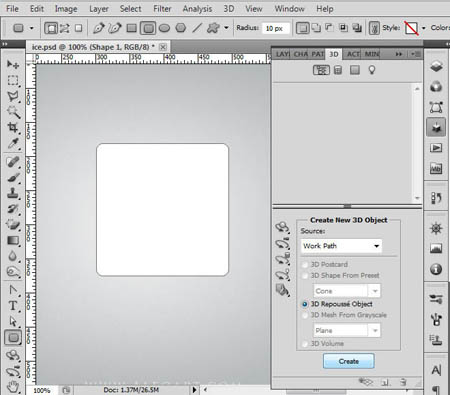Choose the Ellipse shape tool in options bar
Screen dimensions: 450x395
pyautogui.click(x=164, y=28)
